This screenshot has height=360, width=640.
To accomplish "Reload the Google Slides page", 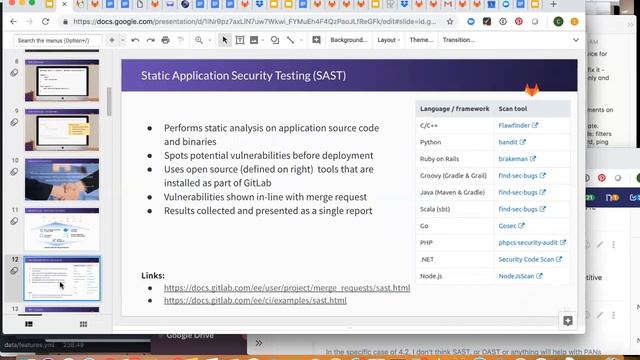I will point(45,22).
